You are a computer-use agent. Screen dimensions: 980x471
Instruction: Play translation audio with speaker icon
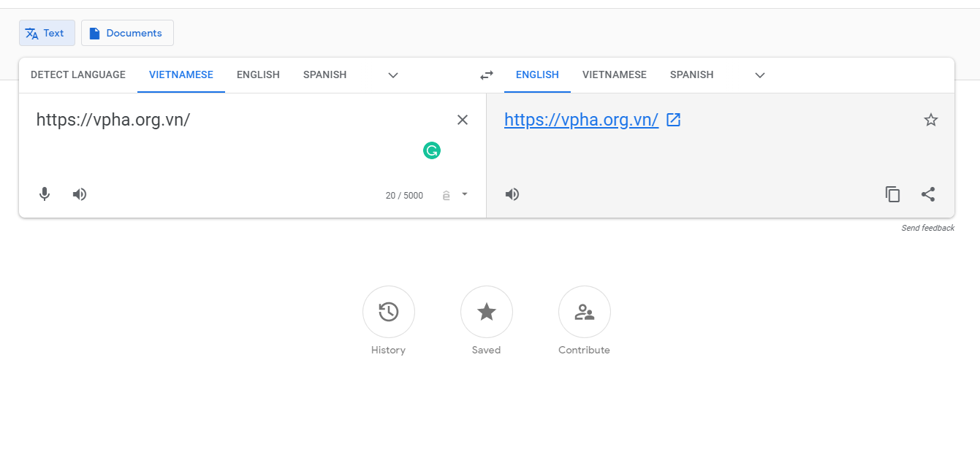pyautogui.click(x=512, y=194)
